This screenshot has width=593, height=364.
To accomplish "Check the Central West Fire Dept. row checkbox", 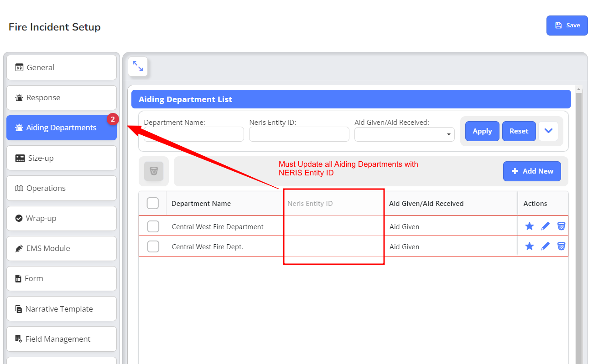I will tap(153, 246).
